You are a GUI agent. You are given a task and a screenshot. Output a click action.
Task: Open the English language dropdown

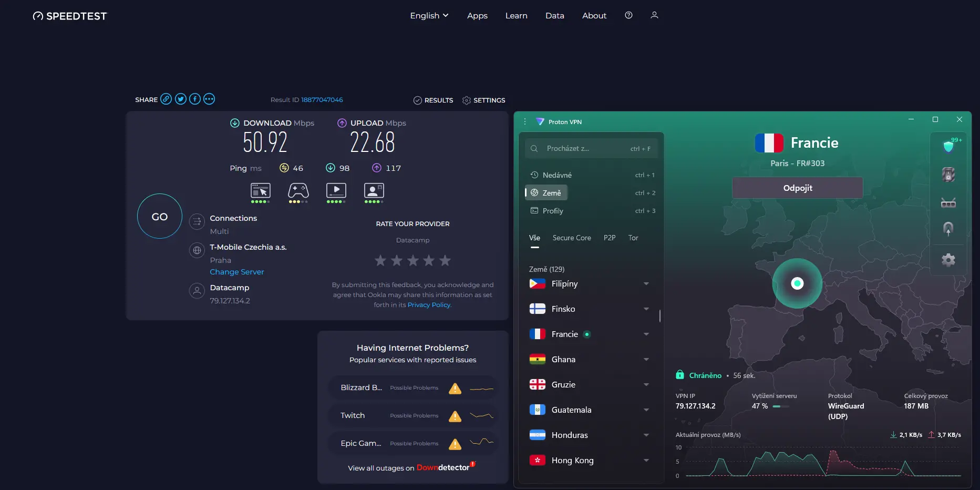(x=429, y=15)
